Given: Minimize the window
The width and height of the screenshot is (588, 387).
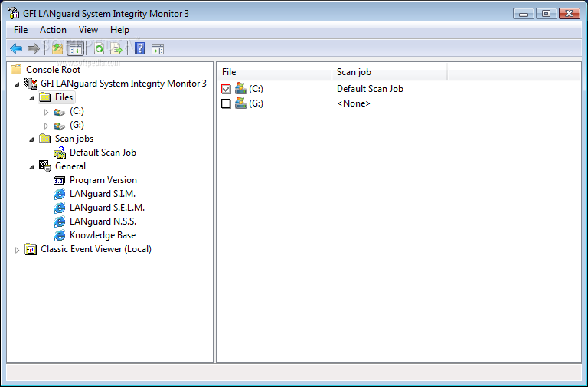Looking at the screenshot, I should tap(524, 14).
